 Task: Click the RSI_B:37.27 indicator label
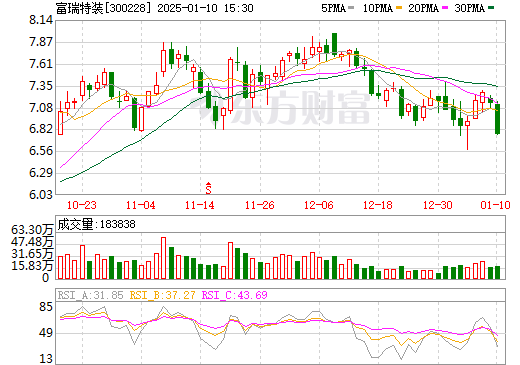162,295
